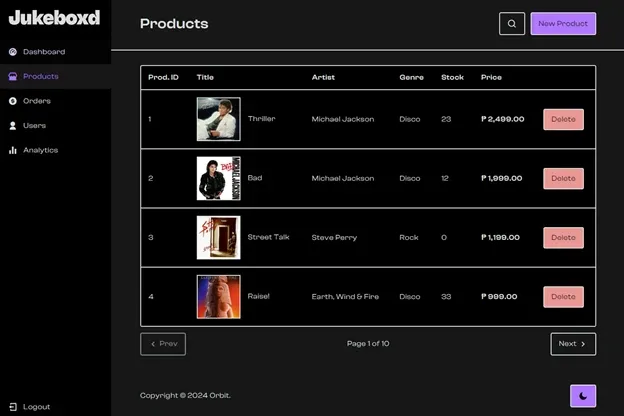
Task: Open the Dashboard menu item
Action: click(x=56, y=52)
